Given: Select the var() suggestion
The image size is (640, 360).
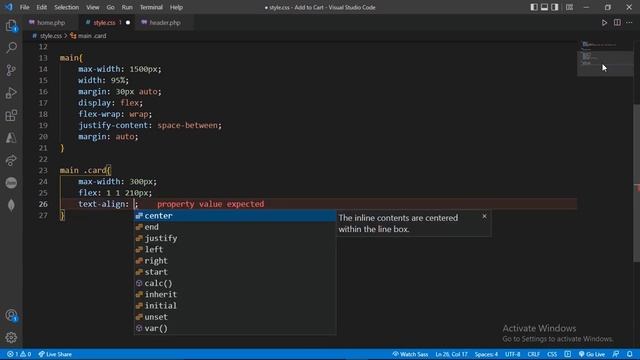Looking at the screenshot, I should tap(235, 328).
